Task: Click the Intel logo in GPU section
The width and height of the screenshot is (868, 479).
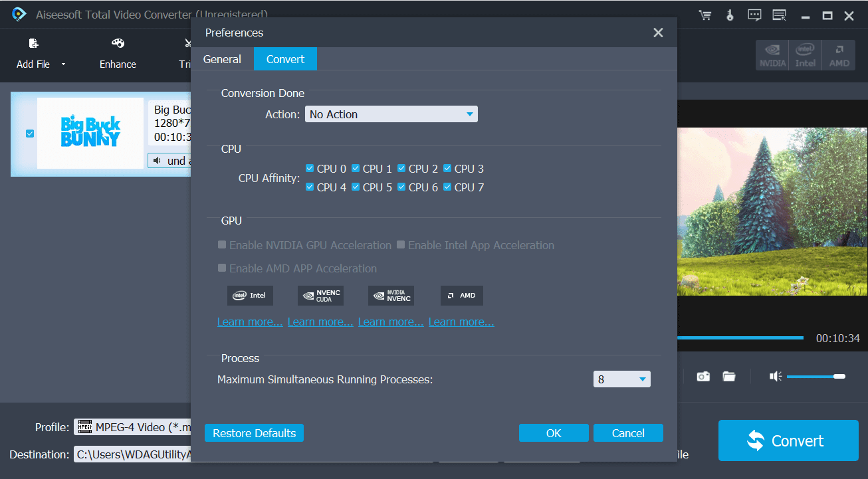Action: coord(250,296)
